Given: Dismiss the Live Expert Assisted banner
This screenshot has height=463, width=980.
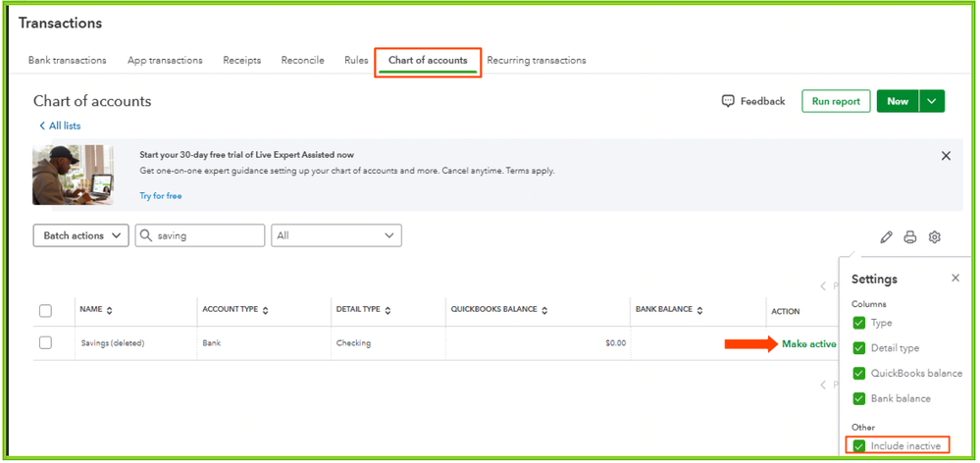Looking at the screenshot, I should 946,156.
